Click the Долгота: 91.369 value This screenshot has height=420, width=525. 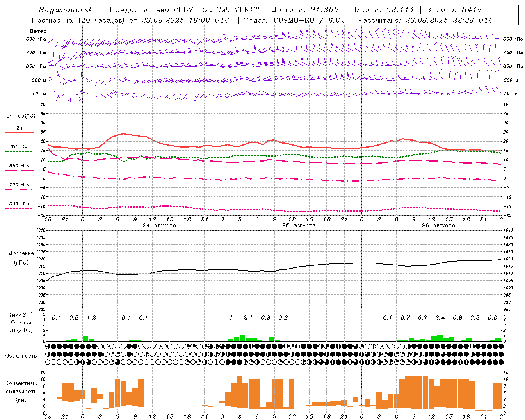point(305,10)
